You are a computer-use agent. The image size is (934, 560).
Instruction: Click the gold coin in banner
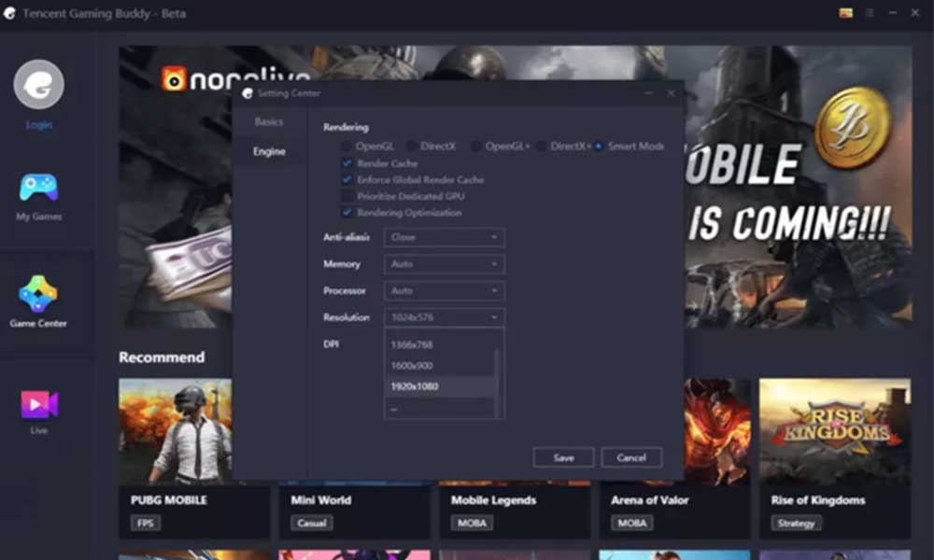tap(853, 126)
